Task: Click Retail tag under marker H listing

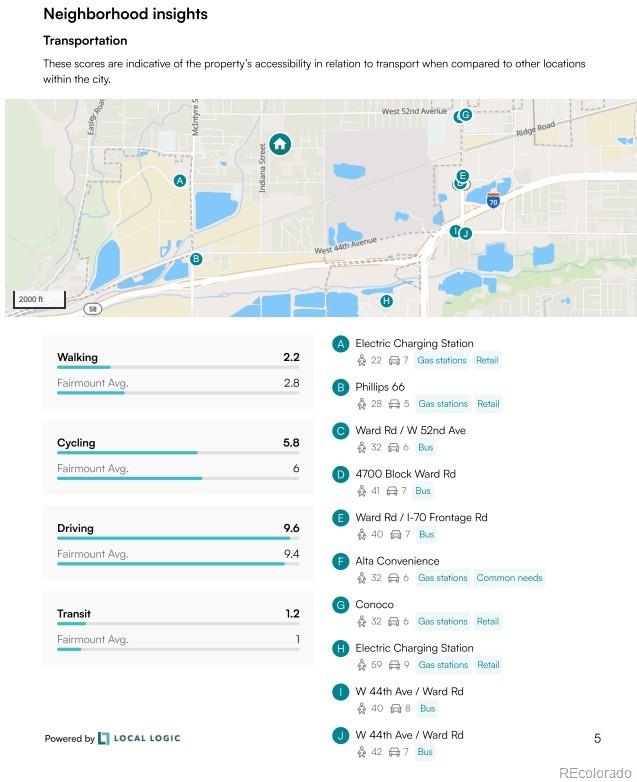Action: [488, 665]
